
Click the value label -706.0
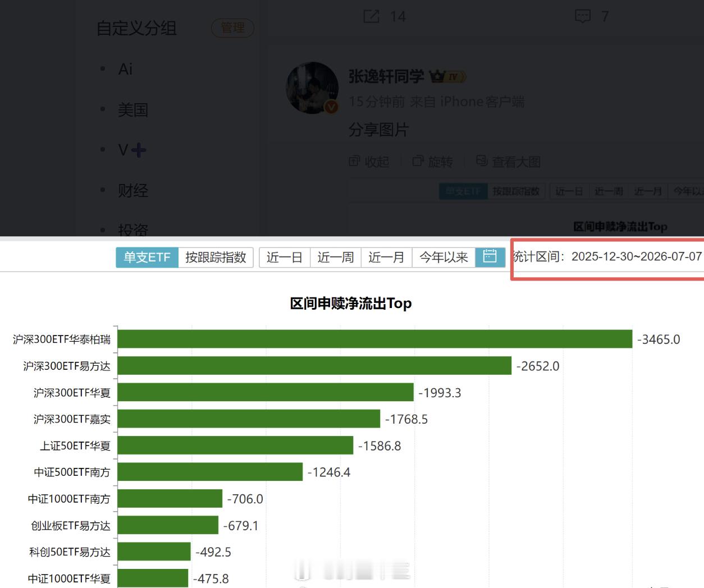tap(245, 499)
